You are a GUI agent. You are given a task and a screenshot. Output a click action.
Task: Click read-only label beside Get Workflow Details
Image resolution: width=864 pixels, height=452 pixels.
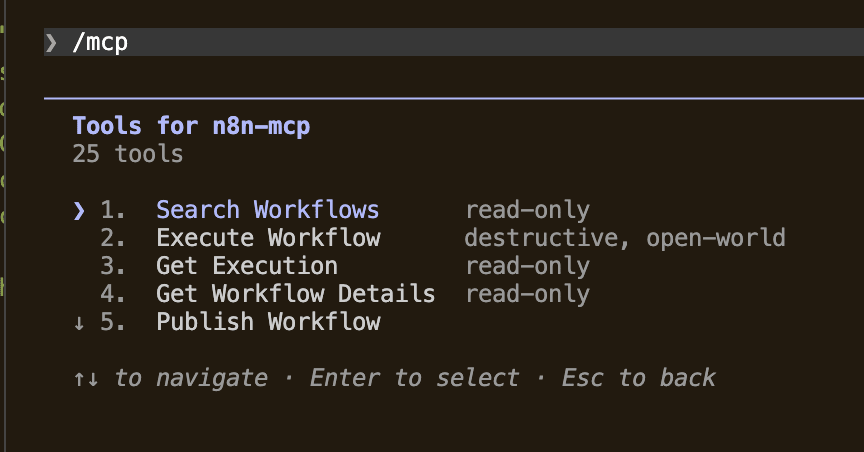[x=527, y=294]
